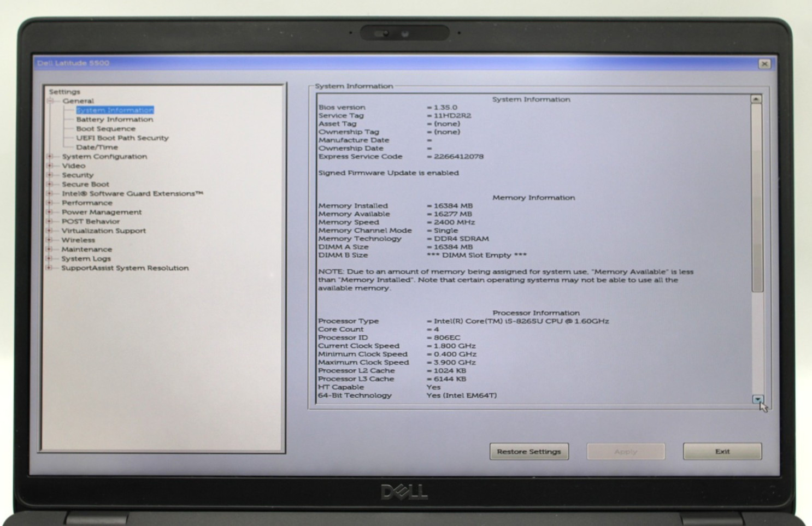Select System Logs label
The height and width of the screenshot is (526, 812).
tap(86, 259)
